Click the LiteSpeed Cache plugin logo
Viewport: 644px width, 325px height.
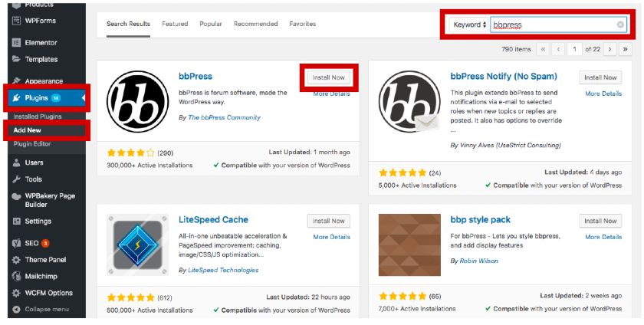tap(137, 245)
